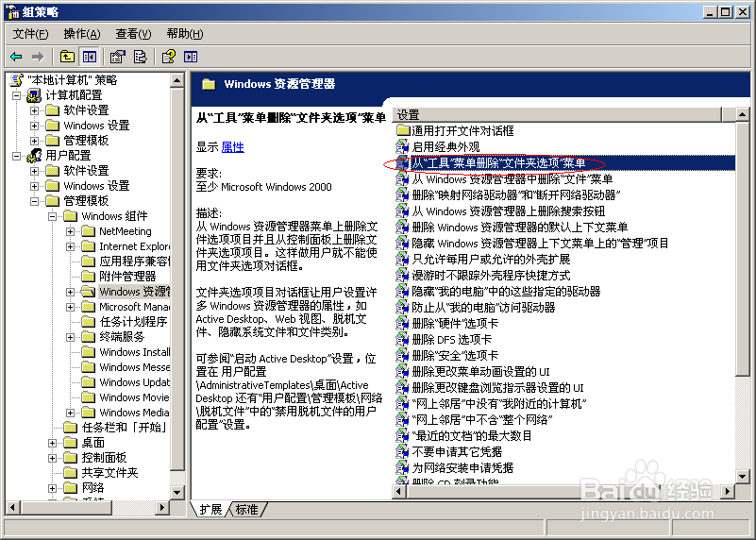The image size is (756, 540).
Task: Click the 附件管理器 folder icon
Action: [88, 277]
